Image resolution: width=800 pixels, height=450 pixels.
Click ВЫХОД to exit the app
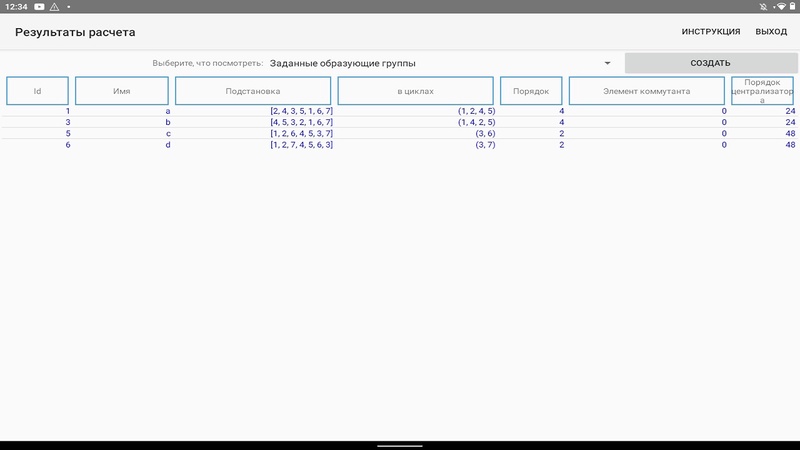(x=771, y=32)
